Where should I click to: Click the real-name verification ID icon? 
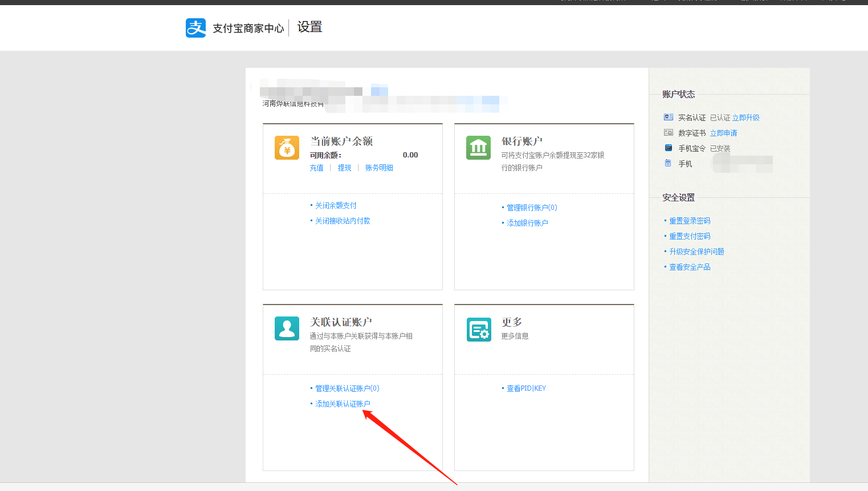tap(669, 117)
